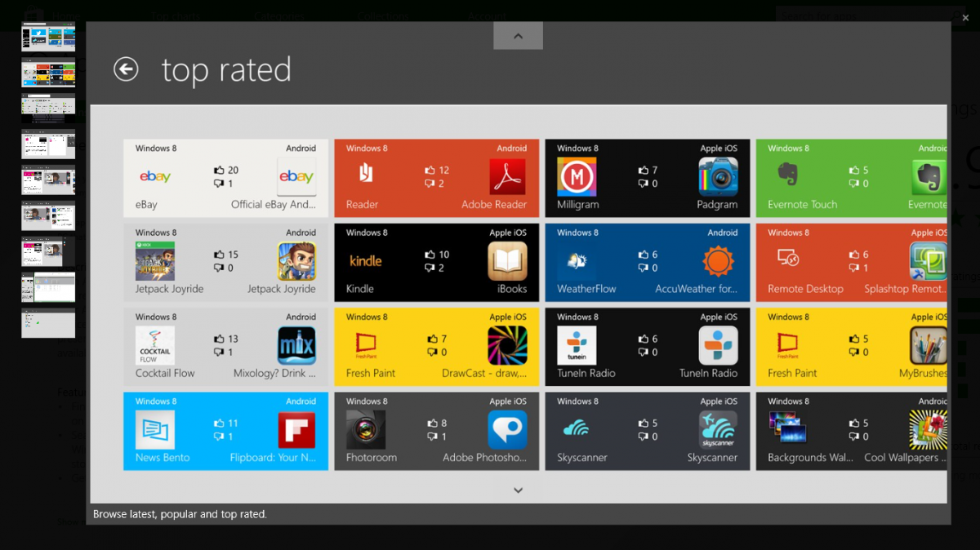This screenshot has height=550, width=980.
Task: Click Fresh Paint icon beside DrawCast
Action: 366,345
